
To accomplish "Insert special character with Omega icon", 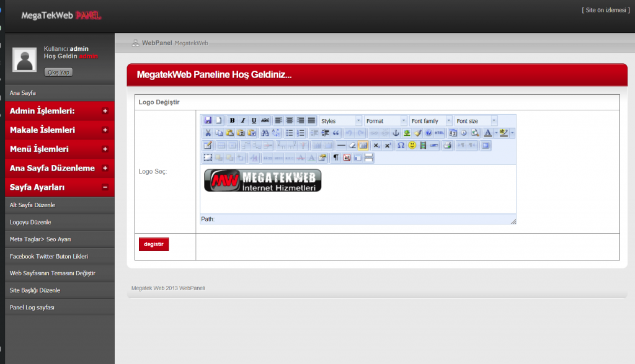I will click(401, 145).
